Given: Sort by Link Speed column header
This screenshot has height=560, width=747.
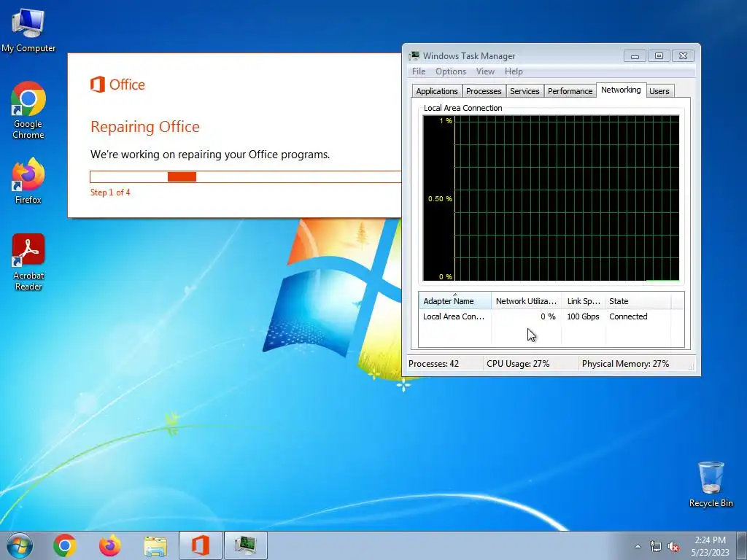Looking at the screenshot, I should click(x=583, y=301).
